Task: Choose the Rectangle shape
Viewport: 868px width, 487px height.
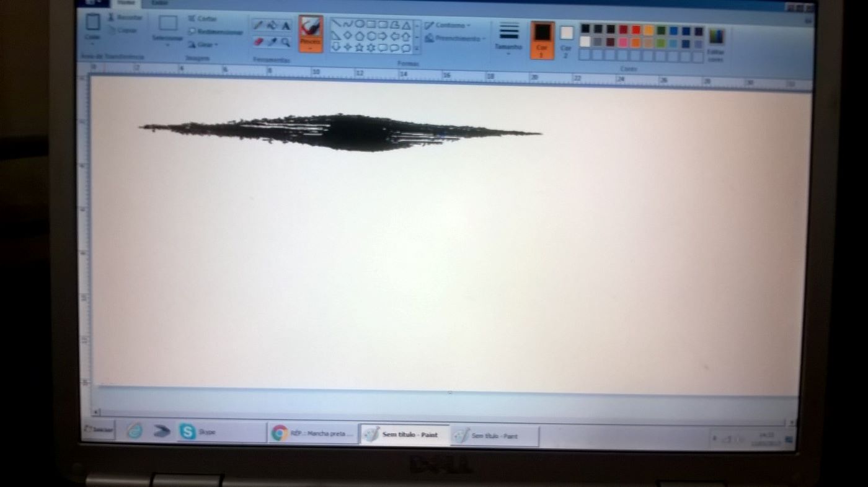Action: [x=371, y=24]
